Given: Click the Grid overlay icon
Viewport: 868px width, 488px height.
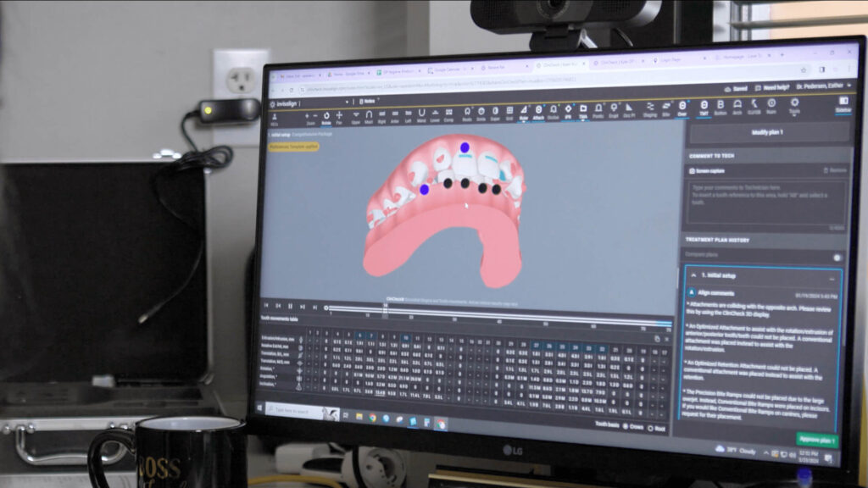Looking at the screenshot, I should click(509, 113).
